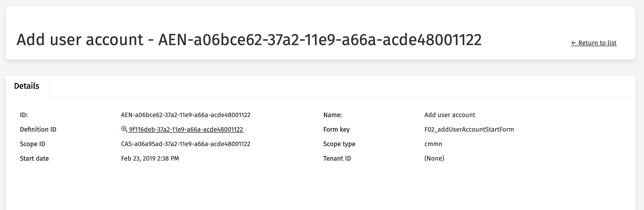Click the 'Scope ID' field label

pos(32,144)
